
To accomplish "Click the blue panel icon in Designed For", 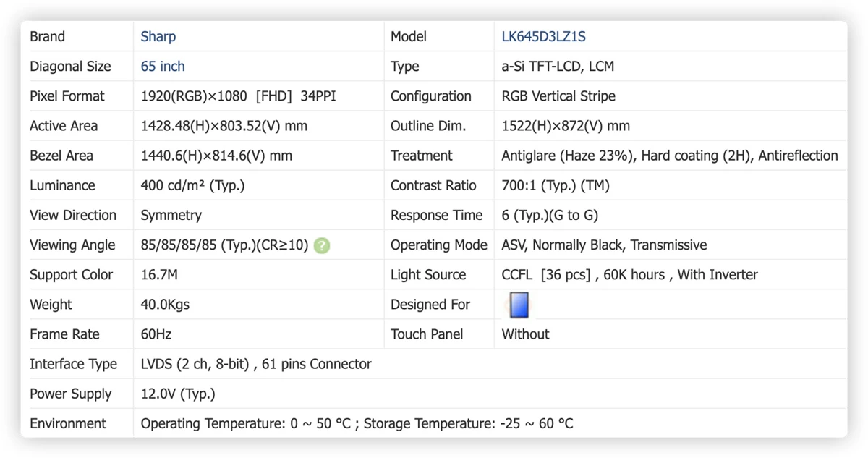I will pos(519,305).
